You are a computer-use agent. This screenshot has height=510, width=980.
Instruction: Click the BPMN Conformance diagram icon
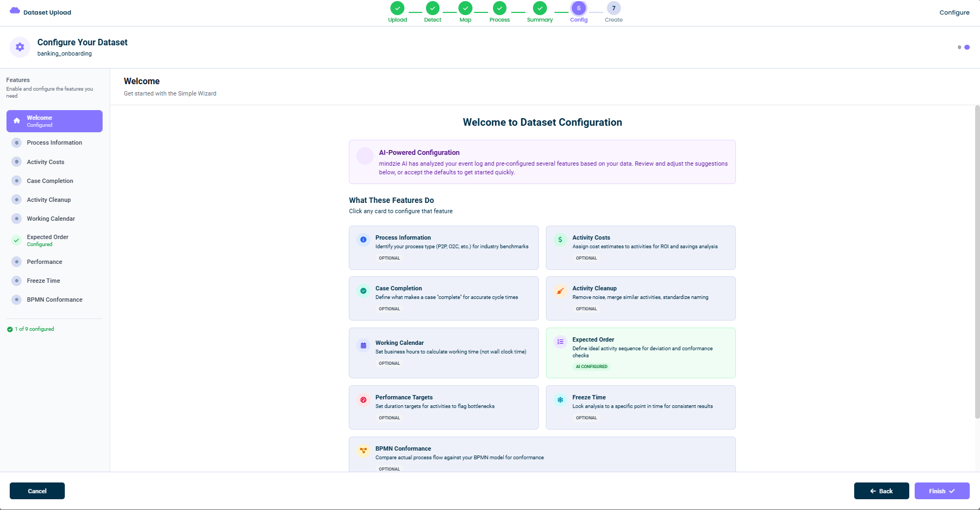363,451
